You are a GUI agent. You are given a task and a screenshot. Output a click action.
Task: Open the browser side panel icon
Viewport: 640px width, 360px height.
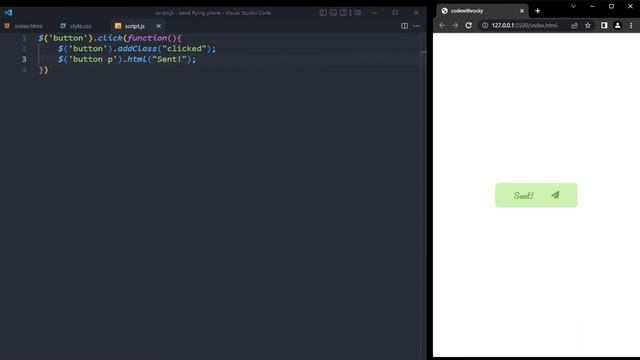(604, 25)
